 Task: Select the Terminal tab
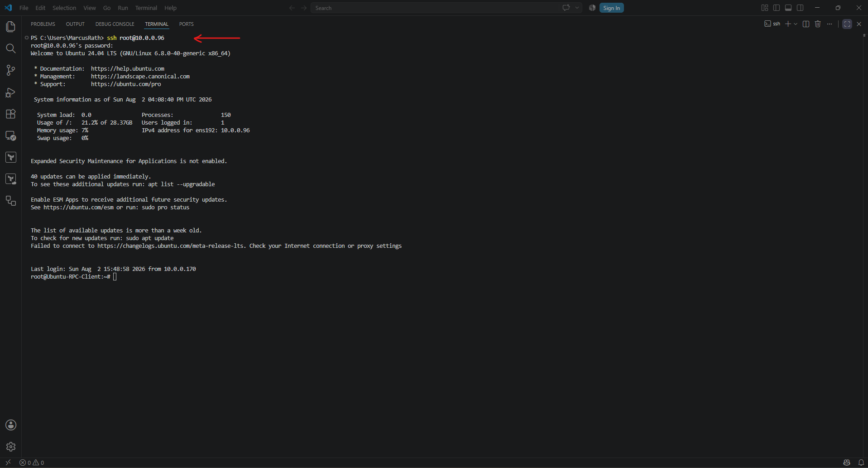pyautogui.click(x=157, y=24)
